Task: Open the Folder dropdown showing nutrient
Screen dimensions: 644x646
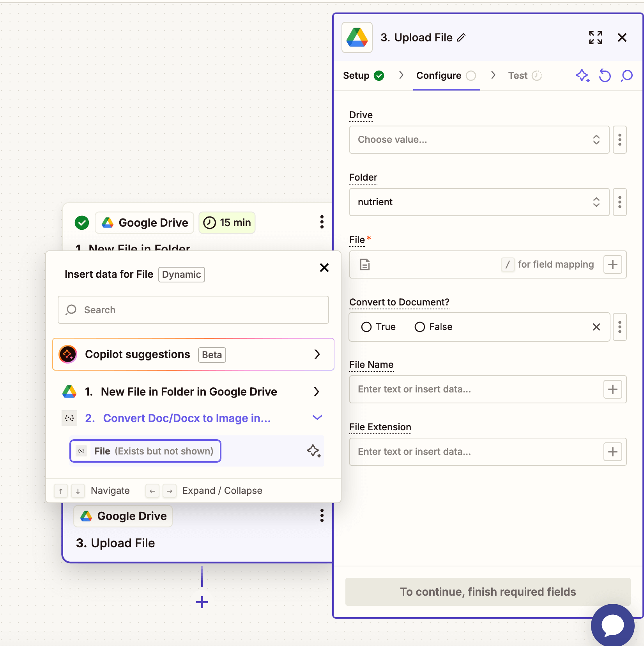Action: click(479, 202)
